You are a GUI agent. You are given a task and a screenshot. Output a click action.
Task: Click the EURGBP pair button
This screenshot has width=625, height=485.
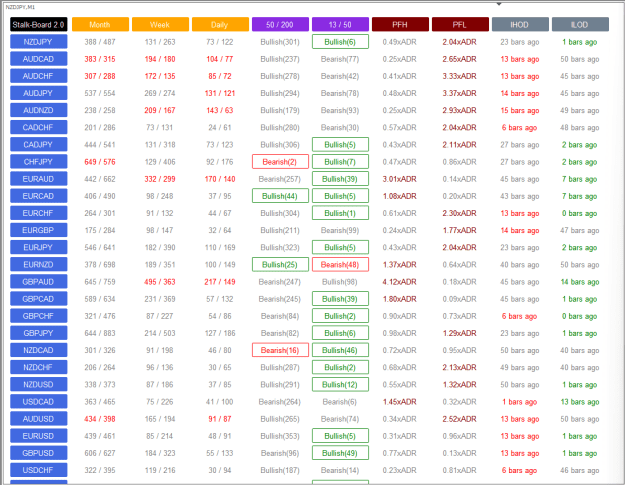(x=39, y=230)
